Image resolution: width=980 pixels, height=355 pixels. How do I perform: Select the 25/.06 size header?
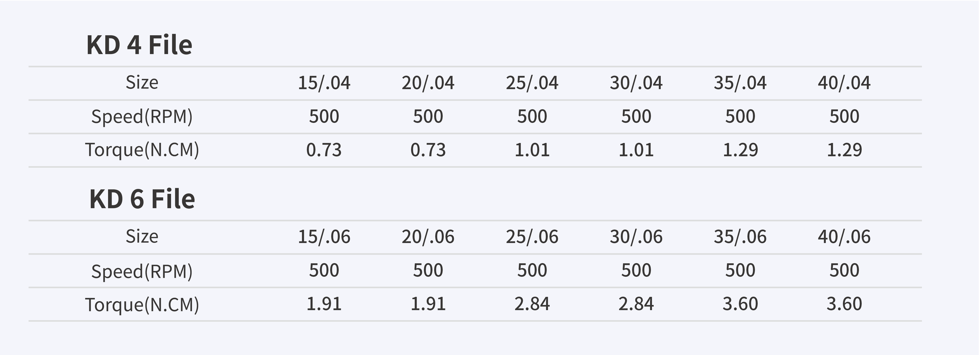532,237
